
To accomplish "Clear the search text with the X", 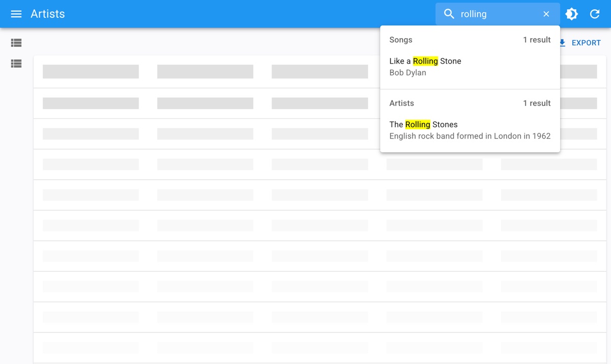I will pyautogui.click(x=546, y=14).
